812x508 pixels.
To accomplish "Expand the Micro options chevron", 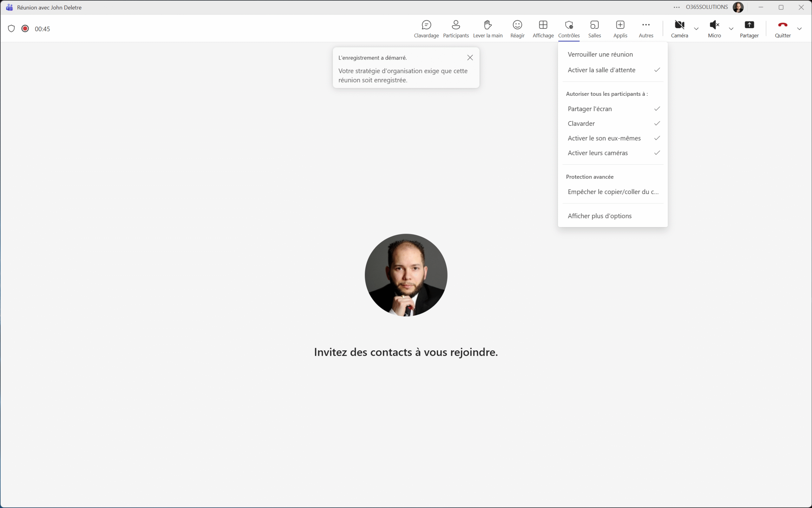I will [x=731, y=29].
